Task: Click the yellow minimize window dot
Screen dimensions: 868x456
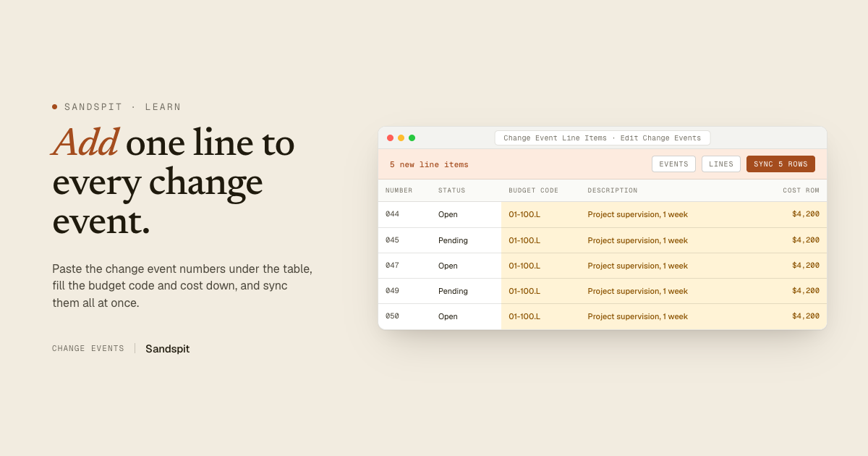Action: pos(401,138)
